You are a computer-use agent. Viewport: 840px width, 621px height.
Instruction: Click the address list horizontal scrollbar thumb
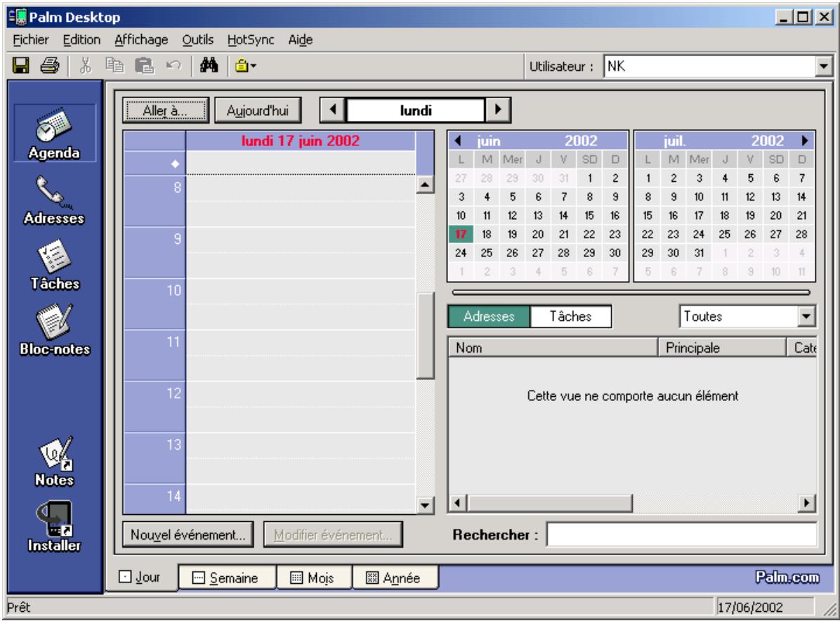[x=550, y=502]
